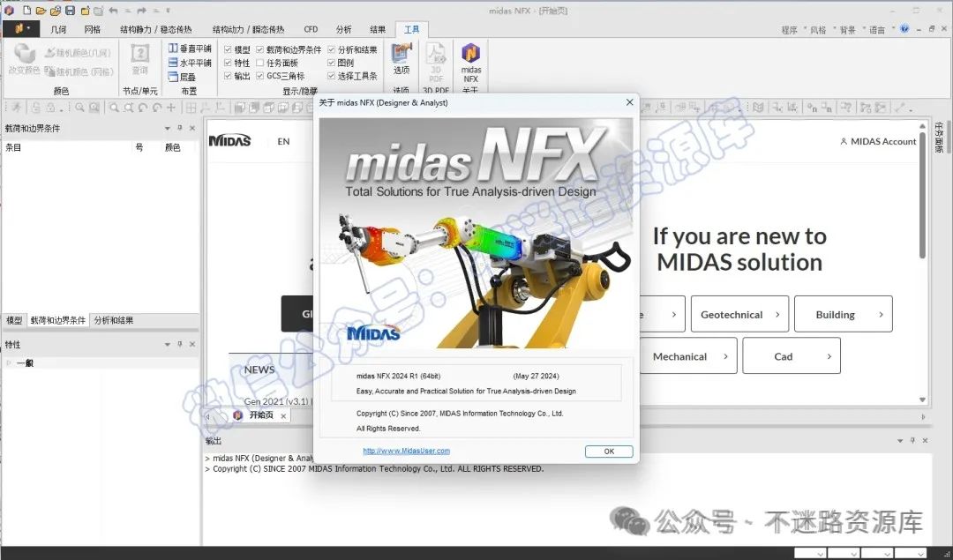
Task: Open the 结构静力 / 稳态传热 ribbon tab
Action: pyautogui.click(x=156, y=29)
